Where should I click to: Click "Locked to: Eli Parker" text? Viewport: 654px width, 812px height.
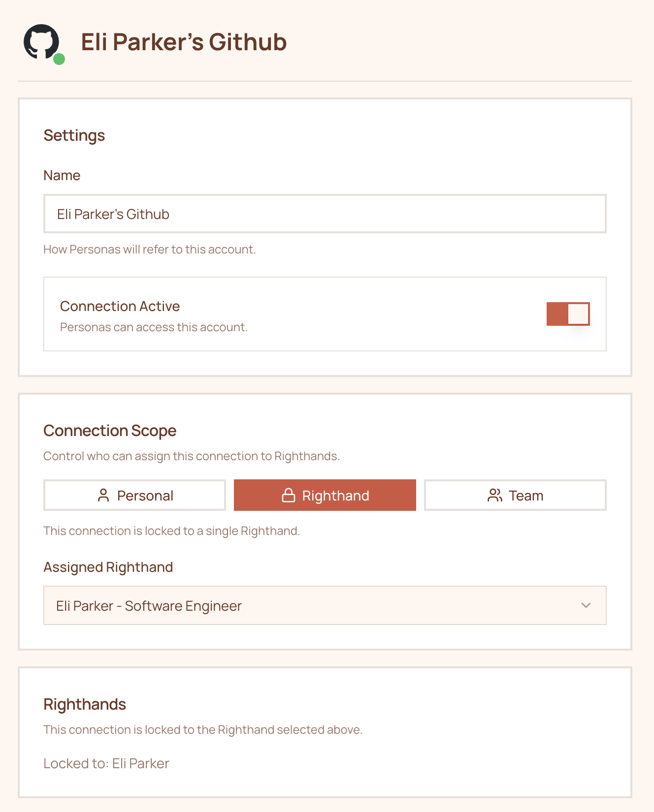106,763
